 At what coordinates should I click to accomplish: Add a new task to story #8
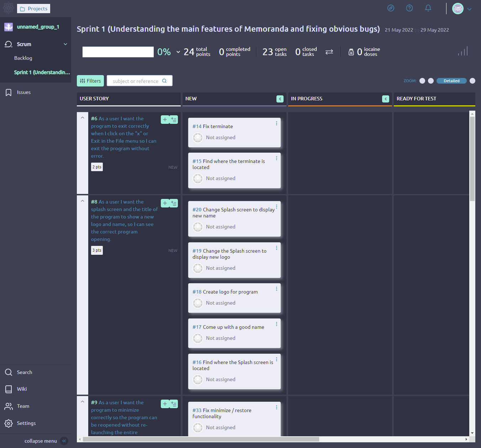(x=165, y=203)
